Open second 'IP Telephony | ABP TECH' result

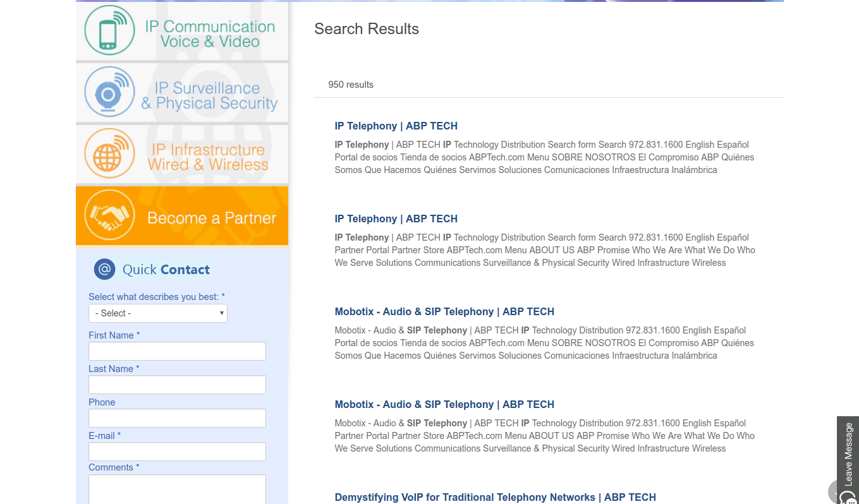[x=396, y=219]
